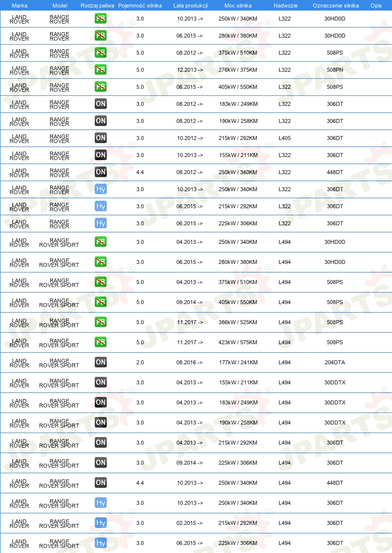This screenshot has width=392, height=553.
Task: Click the Nadwozie column header
Action: (286, 6)
